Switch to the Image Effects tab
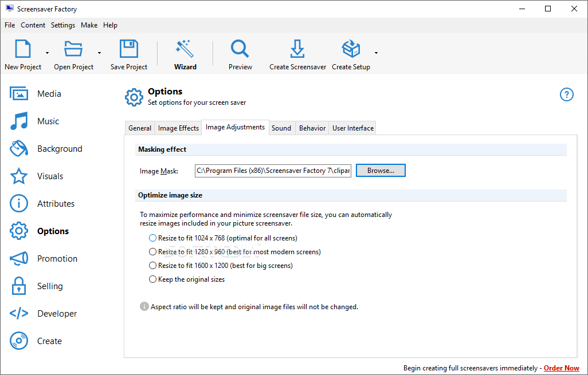 pos(178,128)
